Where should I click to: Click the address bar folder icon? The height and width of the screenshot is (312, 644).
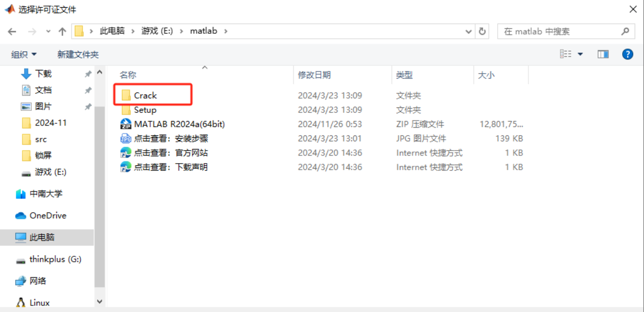pos(79,31)
